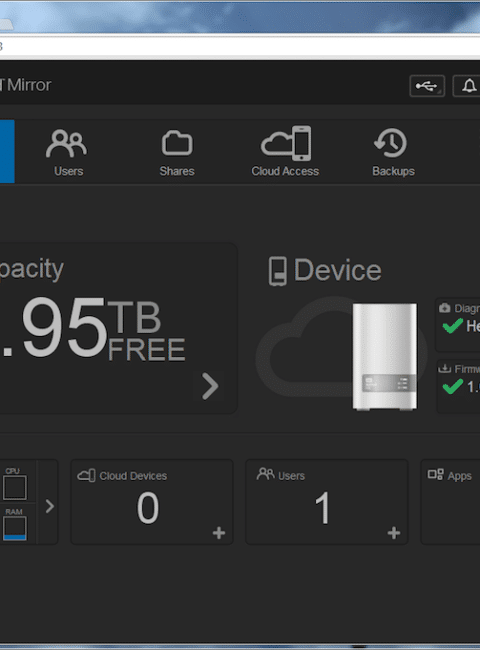This screenshot has height=650, width=480.
Task: Click the Users count 1
Action: [322, 508]
